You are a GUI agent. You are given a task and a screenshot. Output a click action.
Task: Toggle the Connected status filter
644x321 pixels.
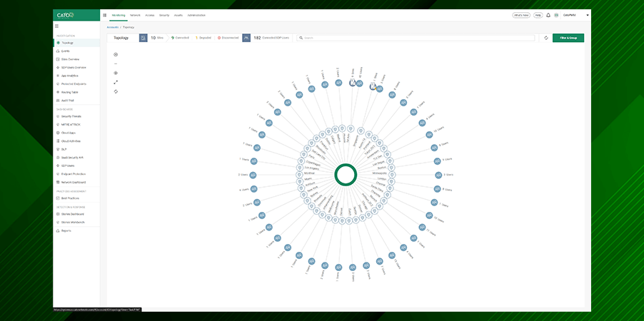click(180, 38)
